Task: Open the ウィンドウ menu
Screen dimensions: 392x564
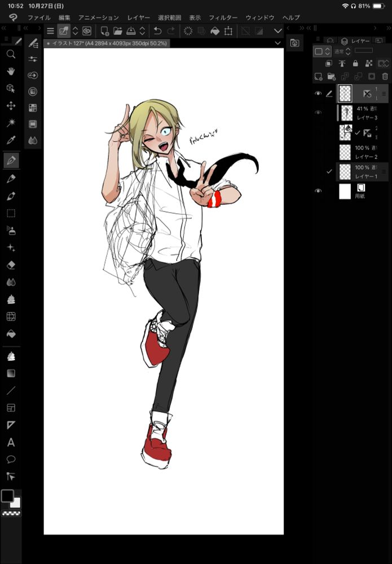Action: [260, 17]
